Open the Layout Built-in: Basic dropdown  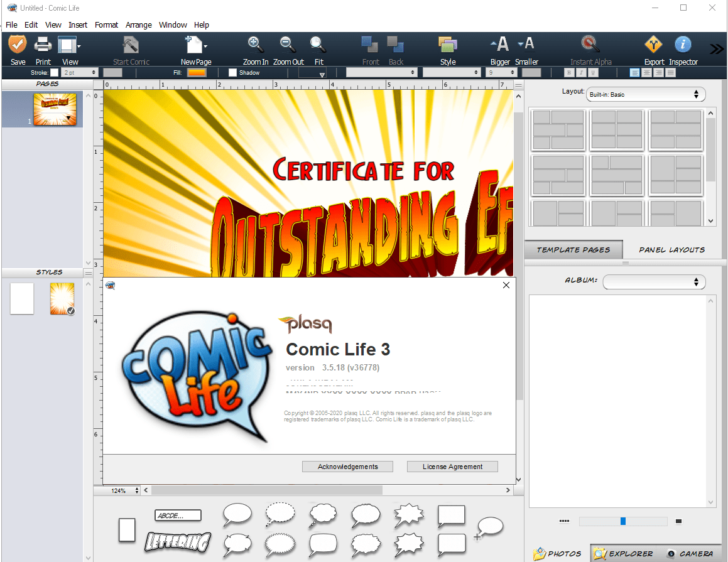(x=645, y=94)
